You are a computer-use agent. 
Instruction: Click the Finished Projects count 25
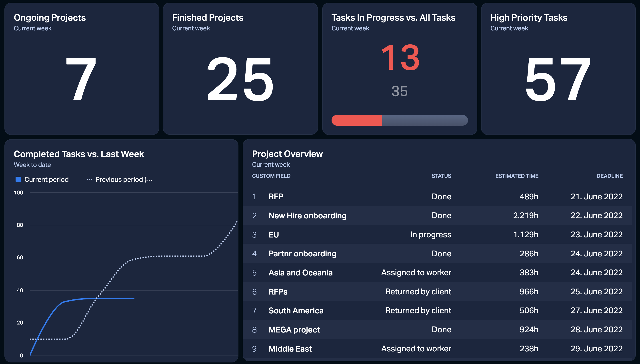[240, 79]
